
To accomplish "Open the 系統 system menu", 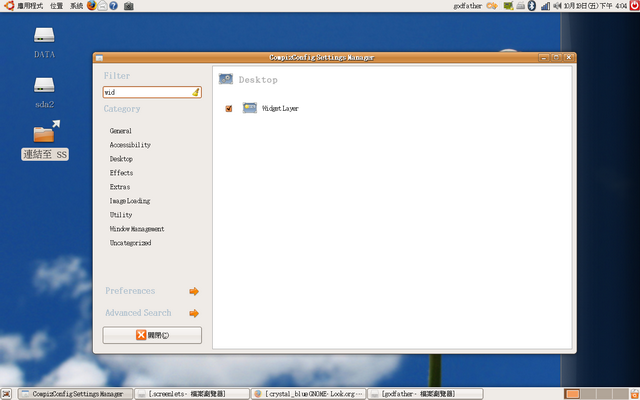I will tap(76, 6).
